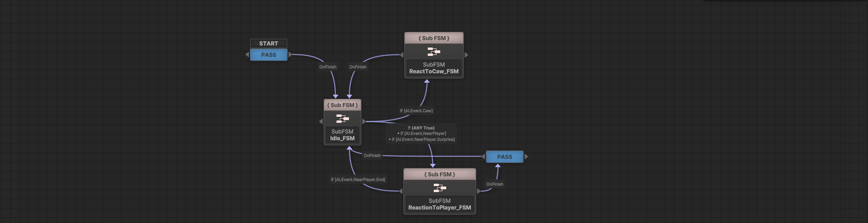Click the ReactToCaw_FSM name label
The image size is (868, 223).
click(x=434, y=72)
